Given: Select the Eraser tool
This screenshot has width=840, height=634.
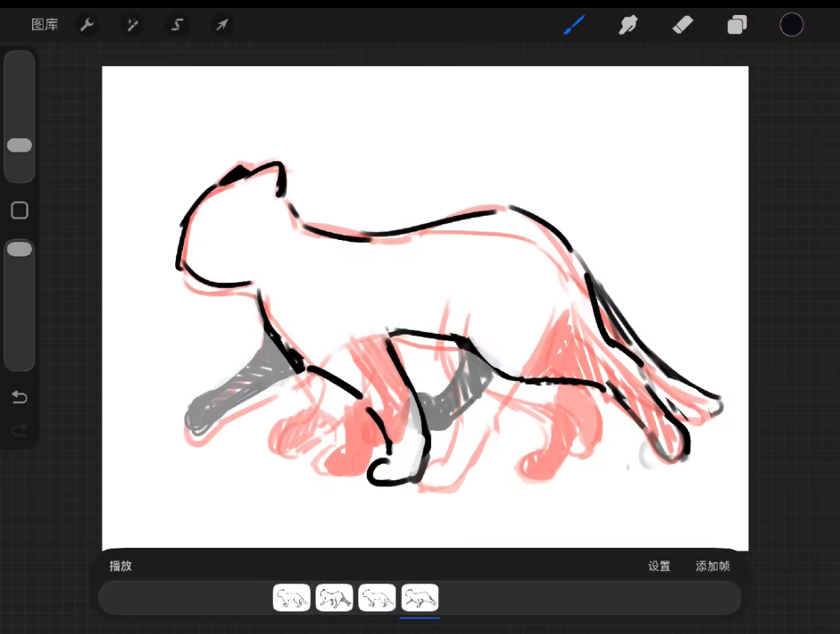Looking at the screenshot, I should 683,25.
